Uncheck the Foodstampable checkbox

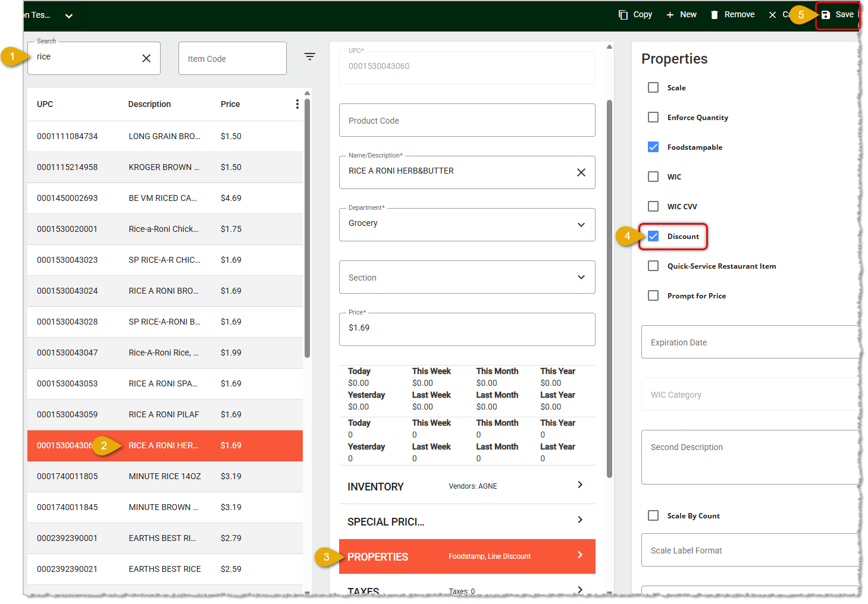pos(653,147)
